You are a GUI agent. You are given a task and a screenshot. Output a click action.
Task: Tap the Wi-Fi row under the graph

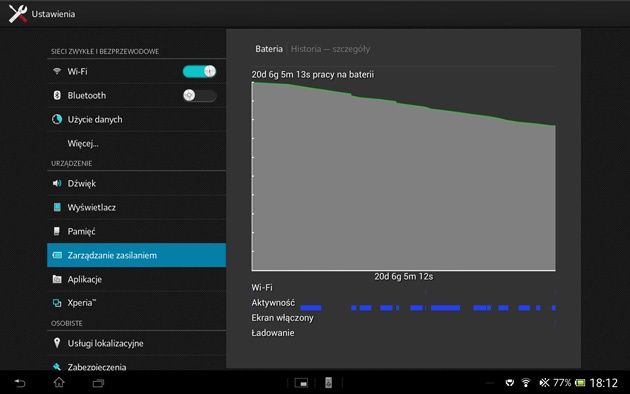[x=404, y=288]
